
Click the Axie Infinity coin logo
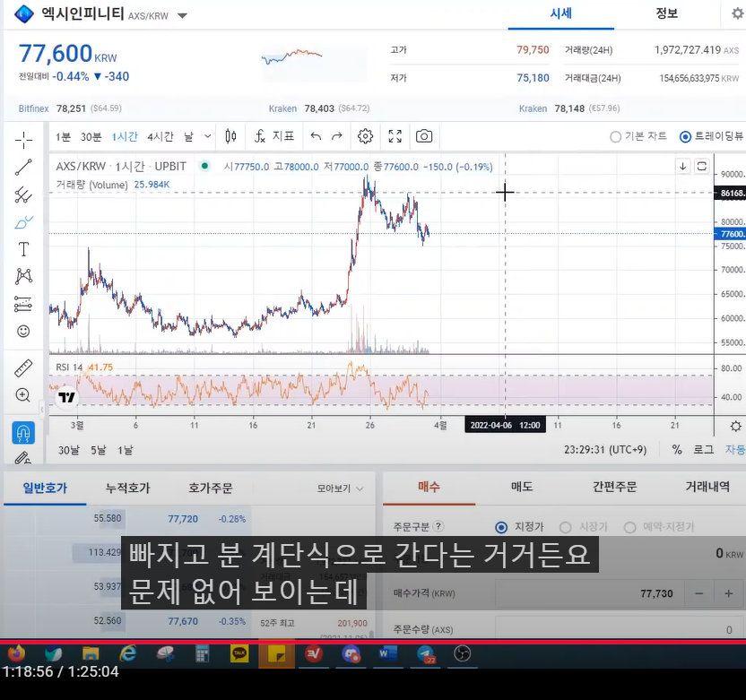tap(24, 13)
